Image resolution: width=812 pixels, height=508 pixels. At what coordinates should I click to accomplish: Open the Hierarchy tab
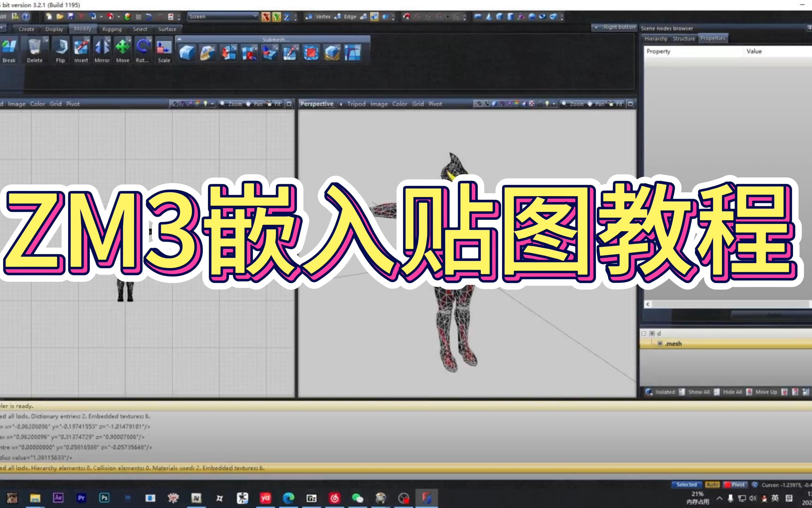click(x=656, y=39)
